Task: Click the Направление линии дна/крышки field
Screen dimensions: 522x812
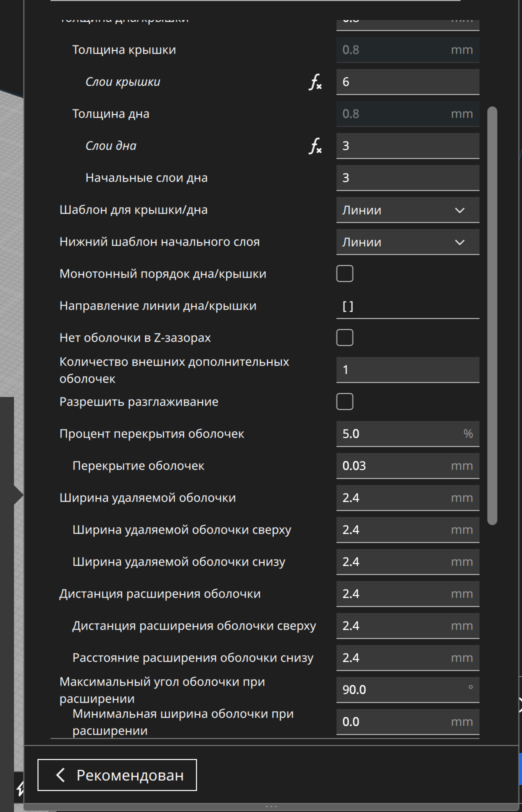Action: (408, 306)
